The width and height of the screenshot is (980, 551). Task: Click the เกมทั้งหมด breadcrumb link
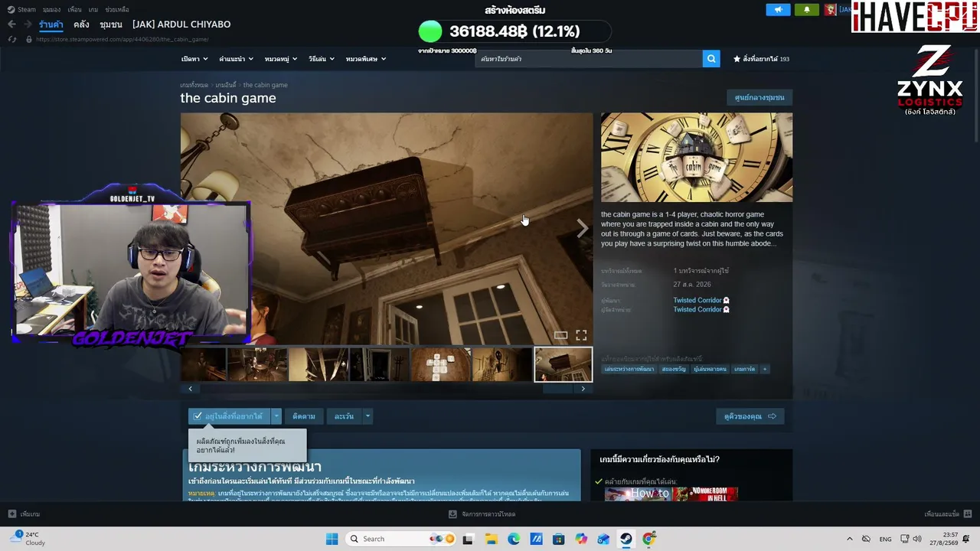point(194,85)
